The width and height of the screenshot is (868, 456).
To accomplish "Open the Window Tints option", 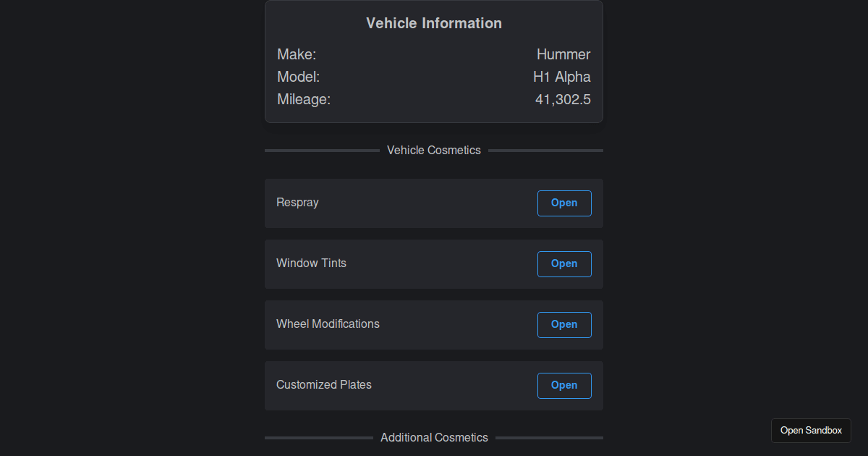I will click(564, 264).
